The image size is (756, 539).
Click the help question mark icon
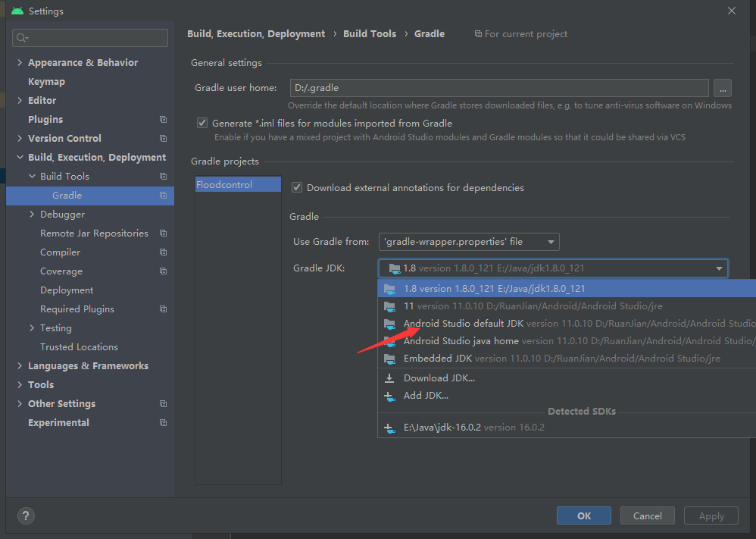tap(25, 515)
